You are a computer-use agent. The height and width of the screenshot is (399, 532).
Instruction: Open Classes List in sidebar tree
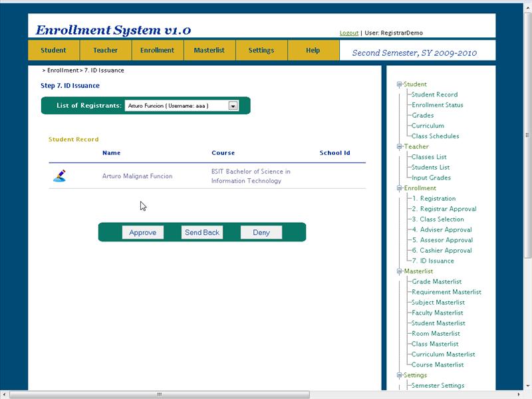tap(429, 157)
